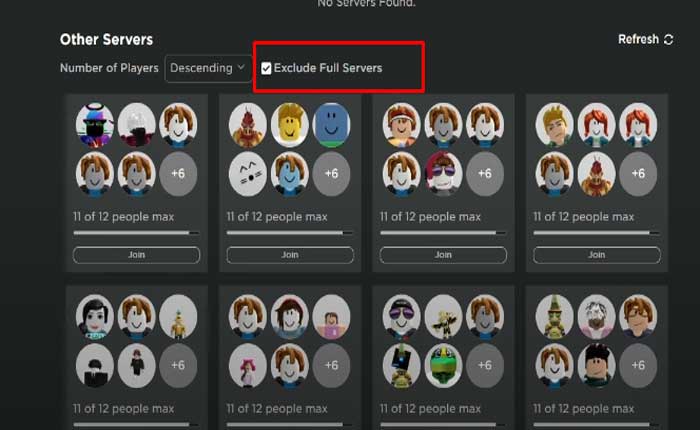Join the server with the spiky blond-haired avatar
This screenshot has height=430, width=700.
[597, 255]
